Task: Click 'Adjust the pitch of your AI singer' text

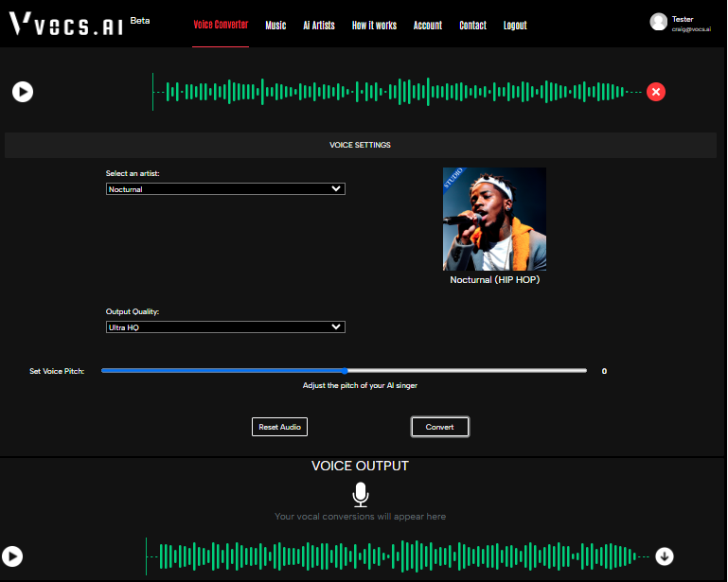Action: click(x=360, y=386)
